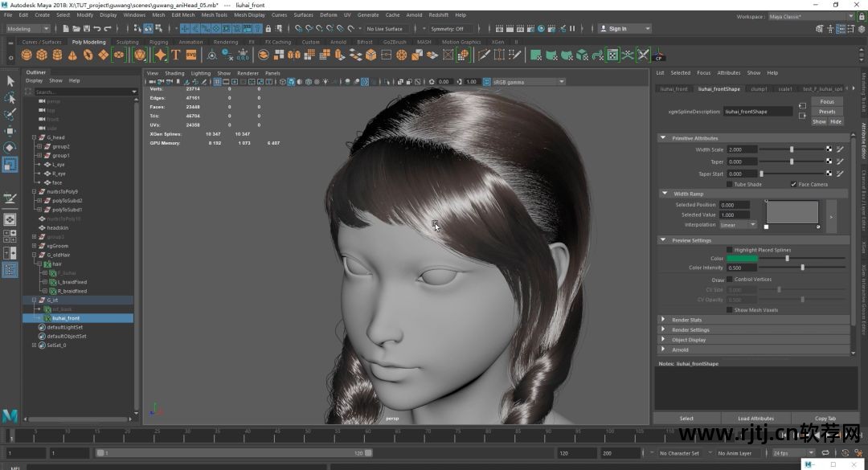Click the Load Attributes button

point(755,419)
